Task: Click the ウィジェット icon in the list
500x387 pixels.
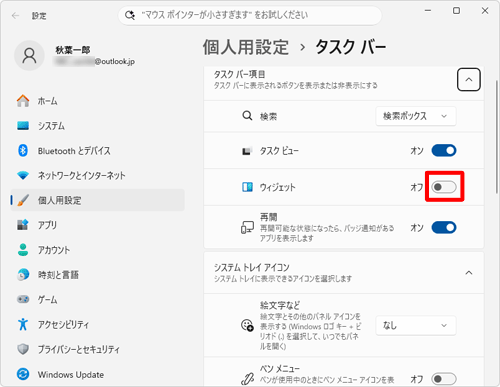Action: (247, 187)
